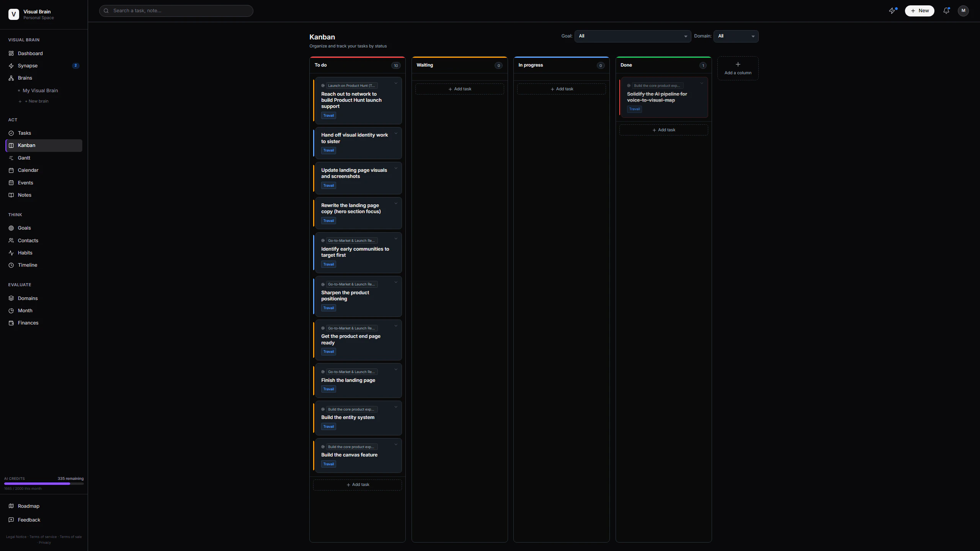
Task: Collapse the completed 'Solidify the AI pipeline' card
Action: [702, 83]
